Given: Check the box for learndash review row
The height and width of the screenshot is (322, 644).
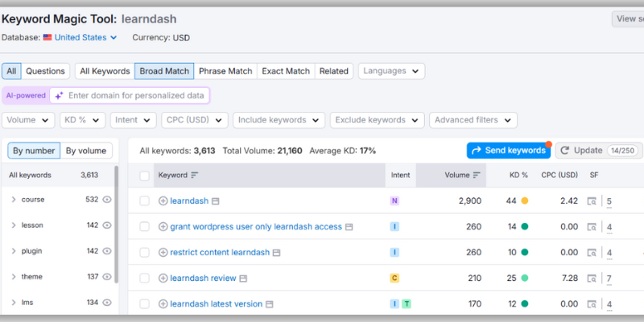Looking at the screenshot, I should click(144, 279).
